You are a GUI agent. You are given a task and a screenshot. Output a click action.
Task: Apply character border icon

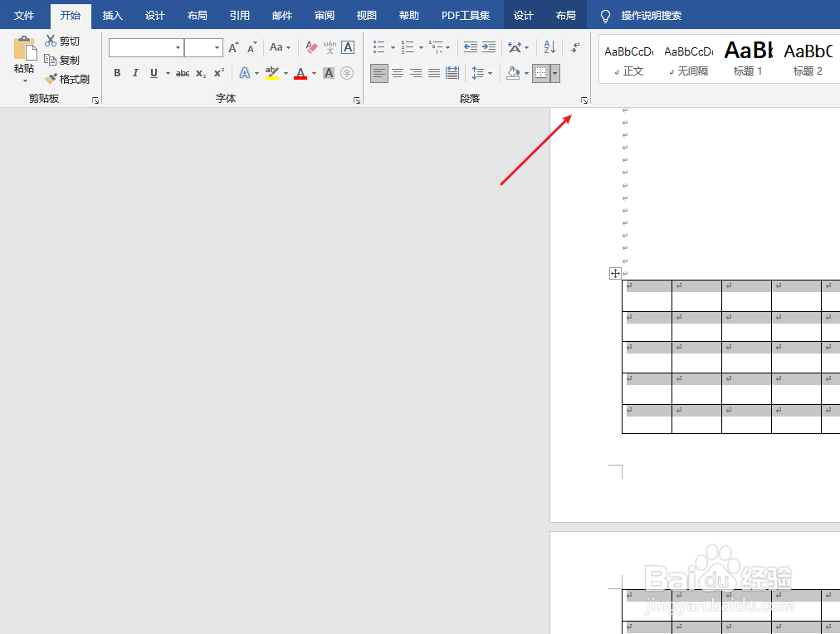coord(348,47)
